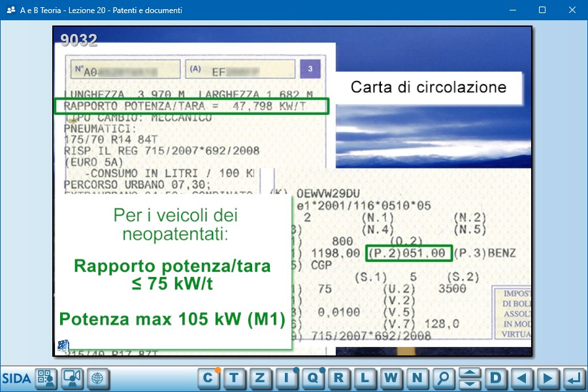Open the video lesson camera icon
The height and width of the screenshot is (392, 588).
pos(72,378)
